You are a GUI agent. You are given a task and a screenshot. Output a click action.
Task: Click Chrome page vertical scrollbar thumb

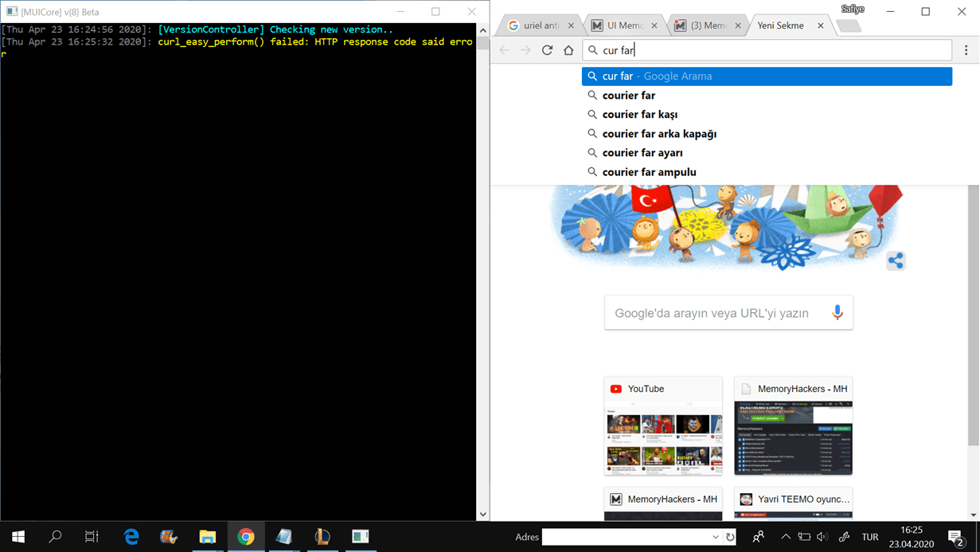click(x=973, y=315)
